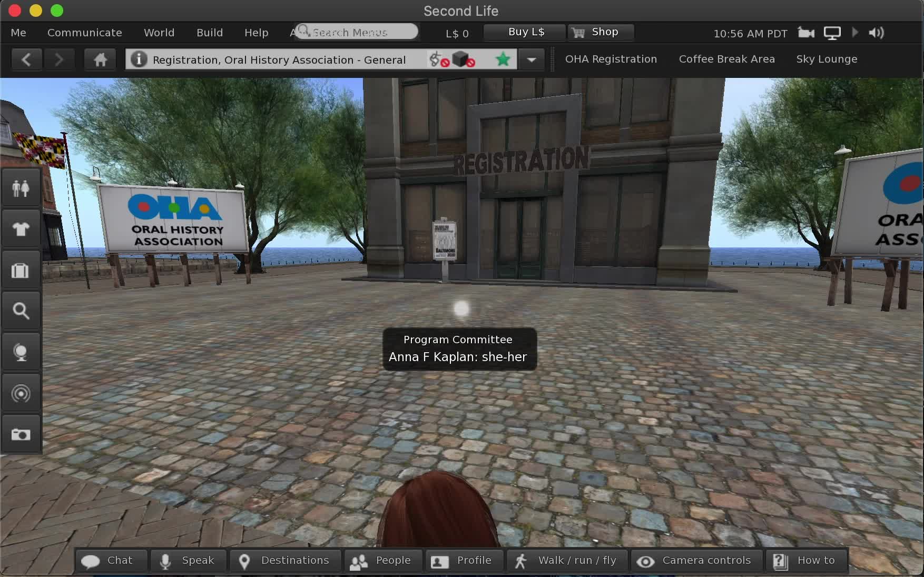Open the Inventory suitcase icon
924x577 pixels.
[21, 270]
